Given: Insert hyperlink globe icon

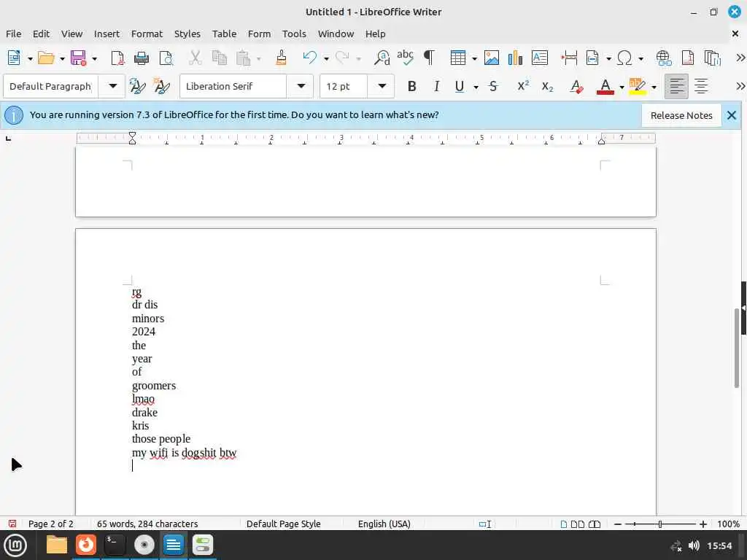Looking at the screenshot, I should click(x=664, y=58).
